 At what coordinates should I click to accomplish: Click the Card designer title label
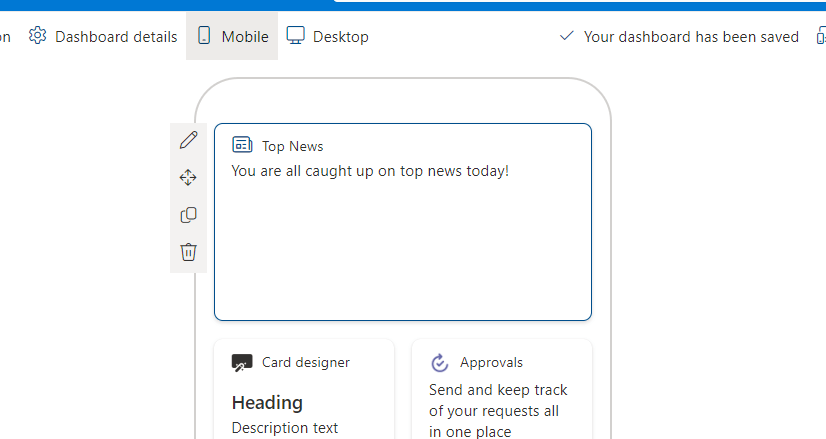[306, 363]
